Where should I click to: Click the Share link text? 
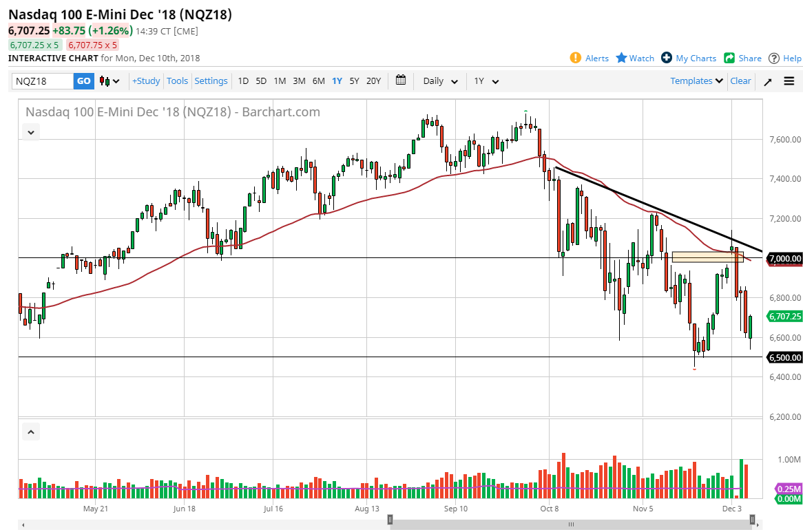750,58
